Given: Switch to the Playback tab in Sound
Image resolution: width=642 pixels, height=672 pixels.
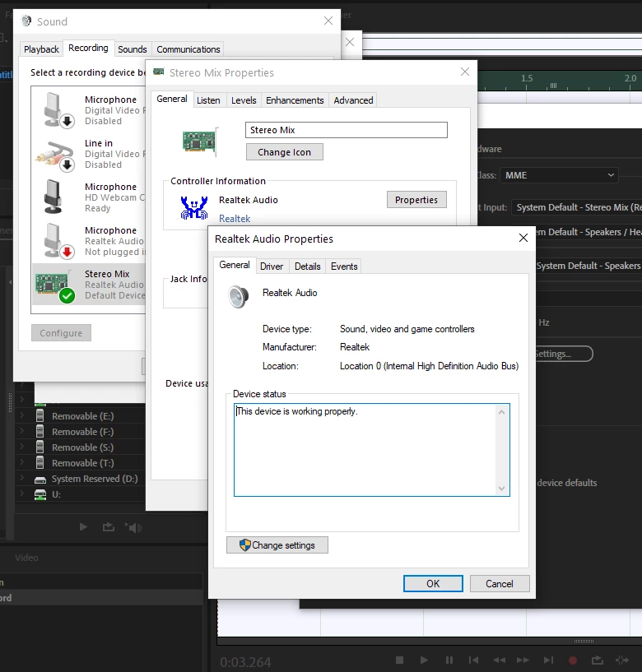Looking at the screenshot, I should [41, 49].
